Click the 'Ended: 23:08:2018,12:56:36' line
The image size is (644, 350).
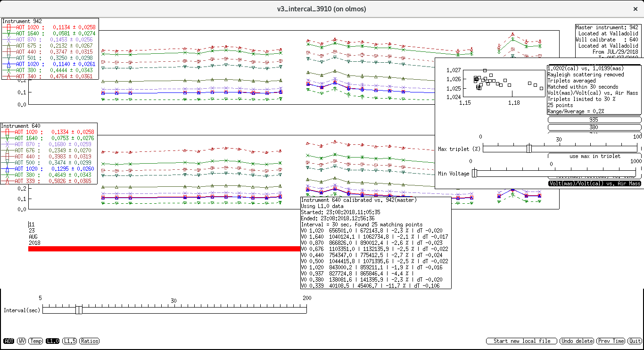coord(338,218)
